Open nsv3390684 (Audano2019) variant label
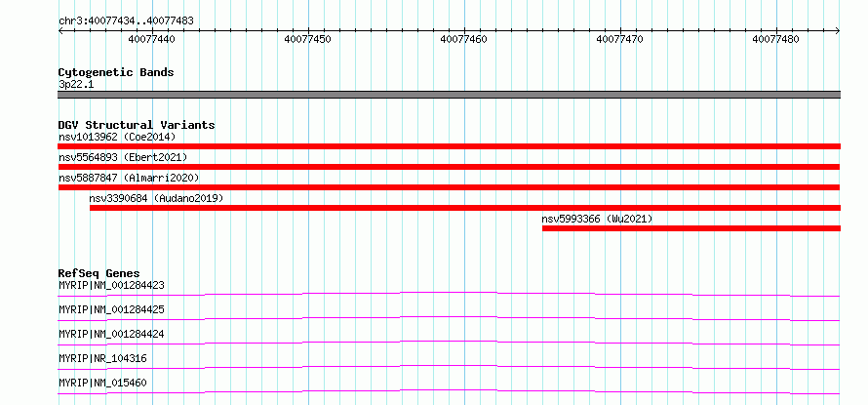Viewport: 868px width, 405px height. [x=156, y=198]
